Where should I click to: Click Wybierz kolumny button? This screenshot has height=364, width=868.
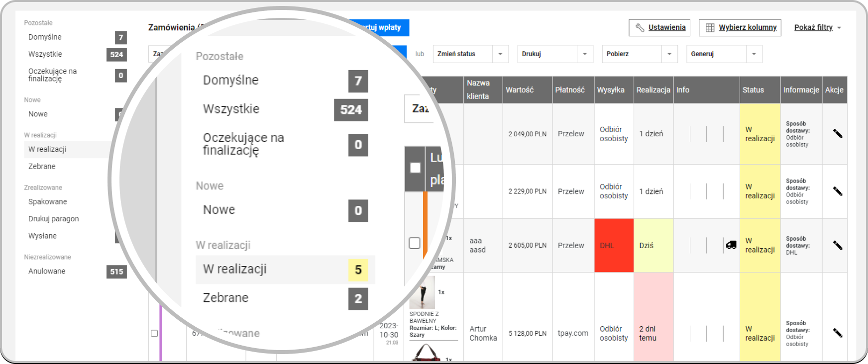[x=740, y=27]
